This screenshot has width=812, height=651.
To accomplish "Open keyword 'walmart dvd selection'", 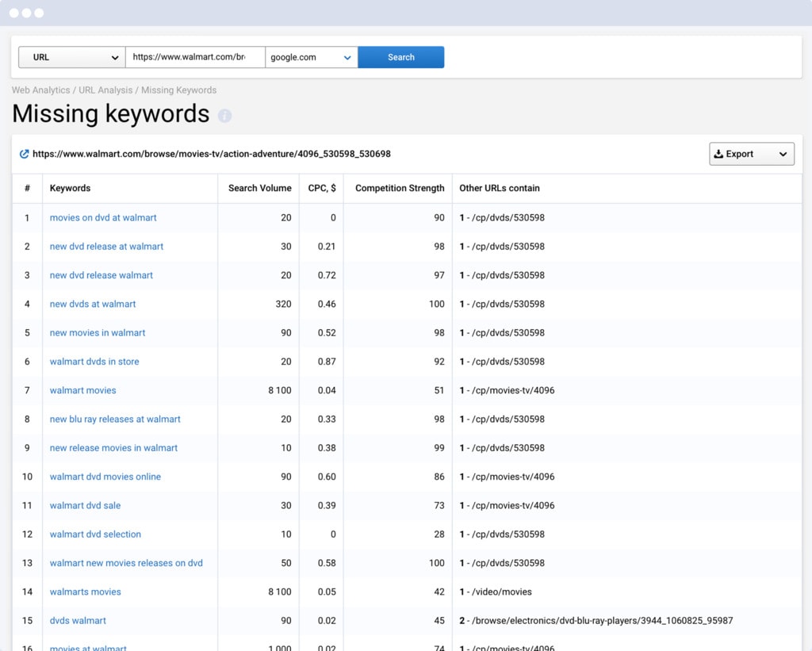I will coord(95,534).
